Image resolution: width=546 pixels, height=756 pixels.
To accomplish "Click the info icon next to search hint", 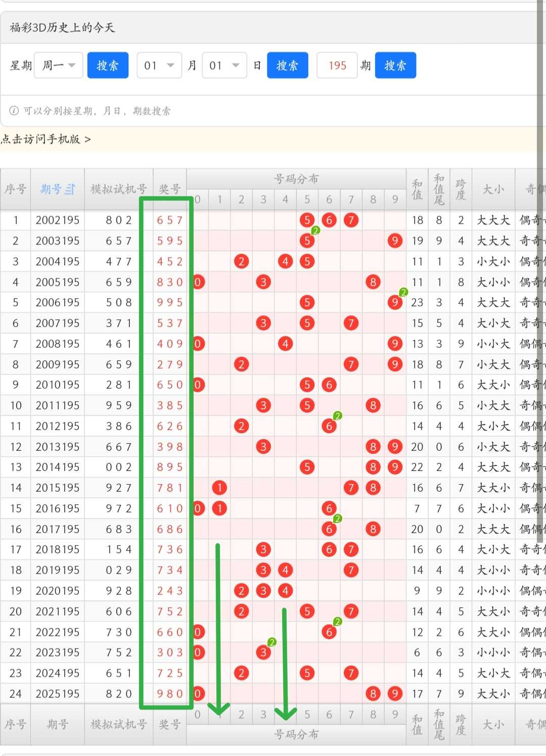I will click(14, 111).
